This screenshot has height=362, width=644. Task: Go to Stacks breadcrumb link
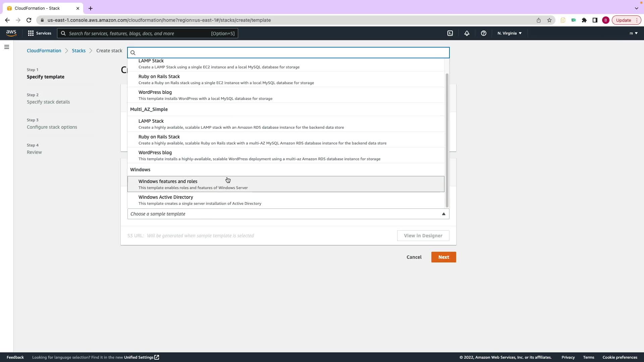[78, 51]
